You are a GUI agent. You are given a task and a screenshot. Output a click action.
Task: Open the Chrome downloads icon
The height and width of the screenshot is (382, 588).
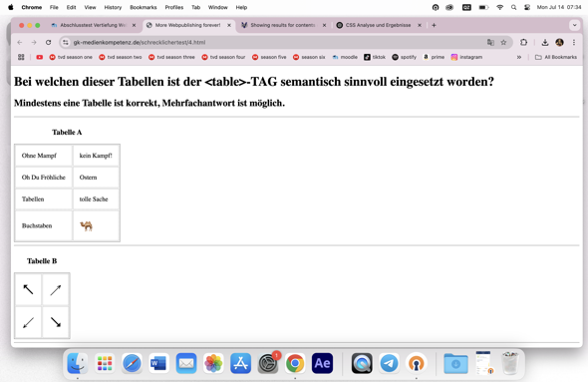click(545, 43)
